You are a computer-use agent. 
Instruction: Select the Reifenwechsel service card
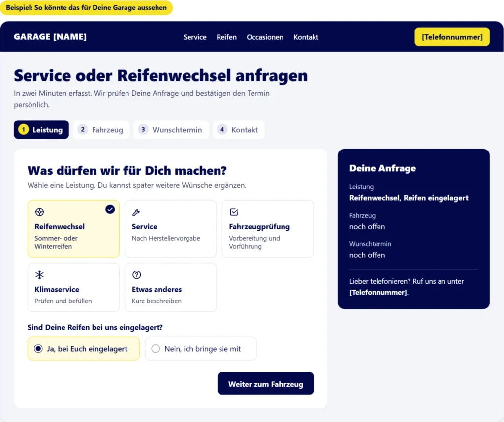coord(74,229)
